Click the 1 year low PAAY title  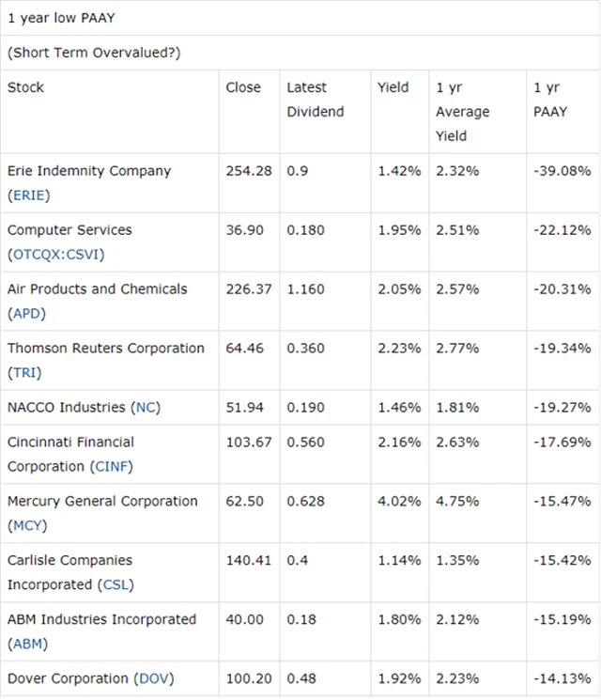tap(62, 18)
